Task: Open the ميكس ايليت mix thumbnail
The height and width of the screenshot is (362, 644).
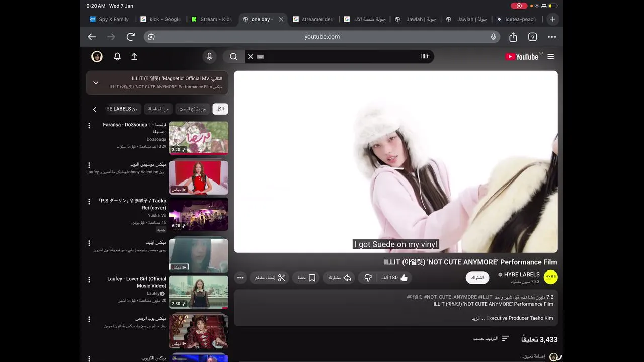Action: pos(198,255)
